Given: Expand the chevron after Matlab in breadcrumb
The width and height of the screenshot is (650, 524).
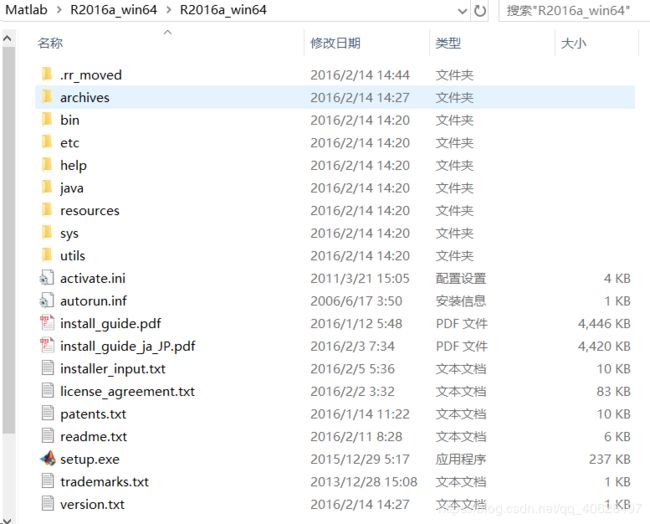Looking at the screenshot, I should click(59, 10).
